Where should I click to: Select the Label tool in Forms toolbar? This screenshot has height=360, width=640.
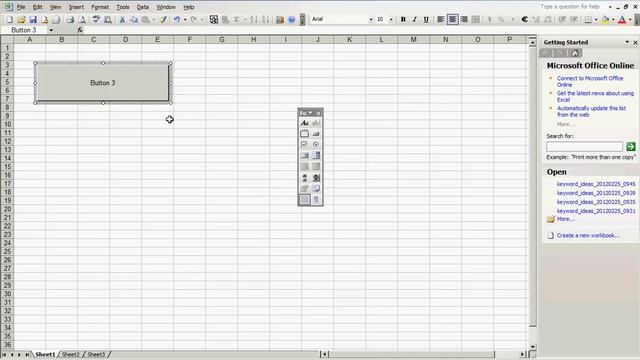click(304, 123)
